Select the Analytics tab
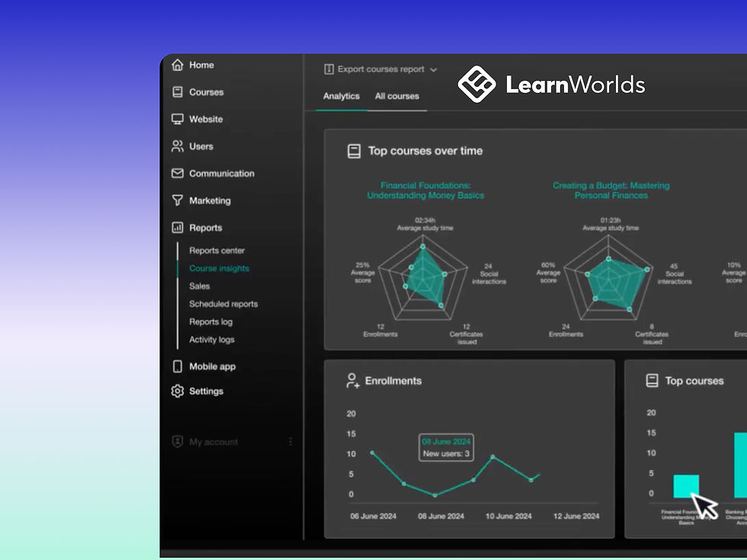Screen dimensions: 747x560 pyautogui.click(x=341, y=96)
